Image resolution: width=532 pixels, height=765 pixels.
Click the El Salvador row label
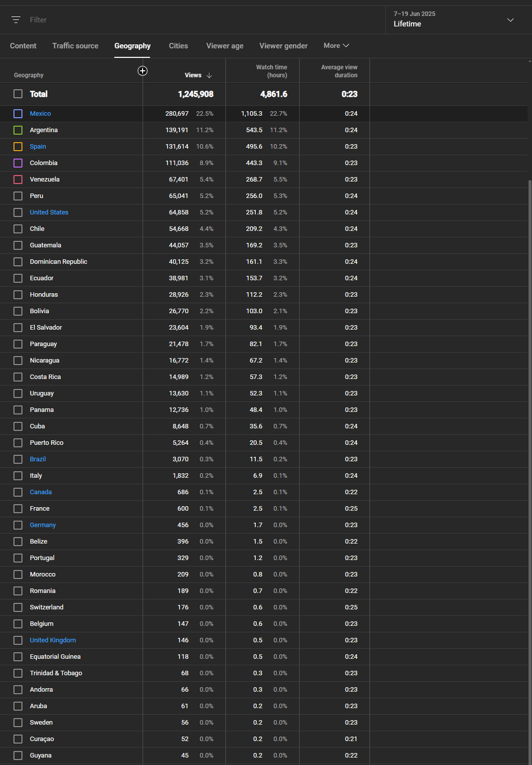point(46,328)
